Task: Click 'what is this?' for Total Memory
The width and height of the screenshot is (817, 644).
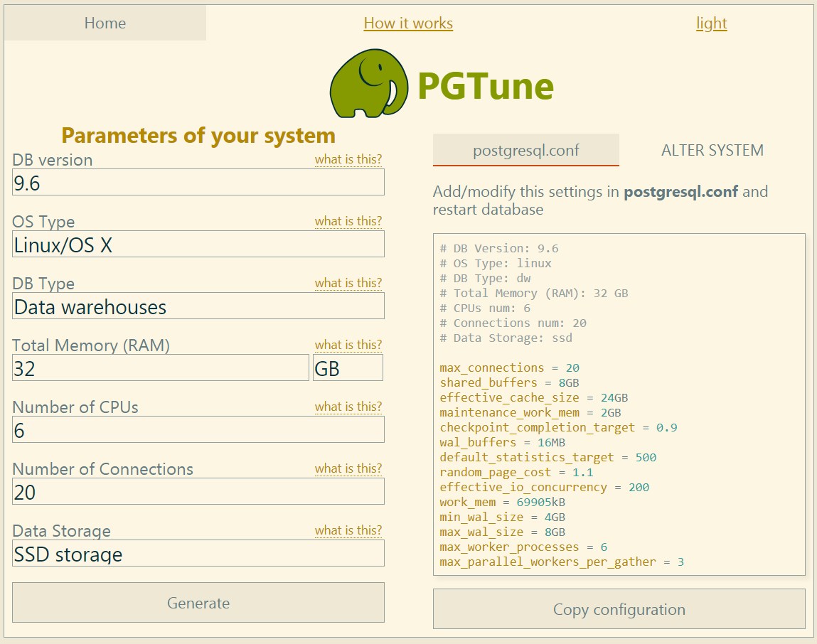Action: click(348, 345)
